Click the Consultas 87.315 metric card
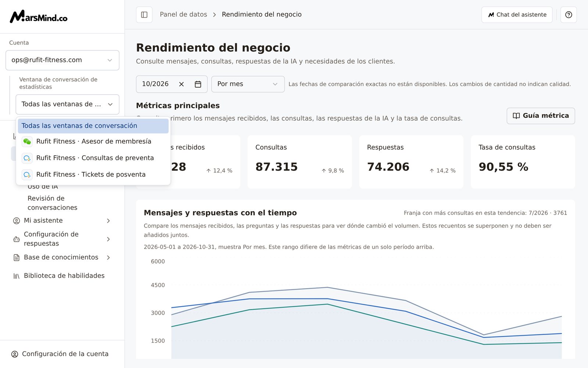Screen dimensions: 588x368 pyautogui.click(x=300, y=162)
